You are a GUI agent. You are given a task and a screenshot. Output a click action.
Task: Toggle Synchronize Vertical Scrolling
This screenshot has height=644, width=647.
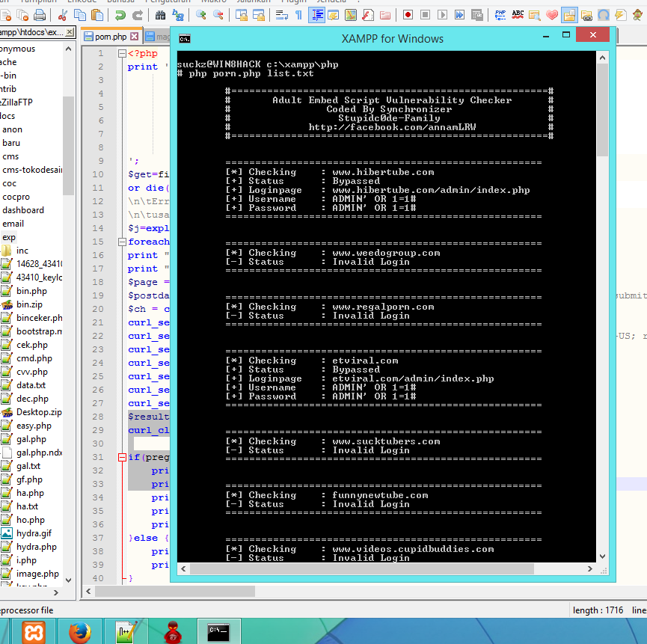(x=242, y=16)
